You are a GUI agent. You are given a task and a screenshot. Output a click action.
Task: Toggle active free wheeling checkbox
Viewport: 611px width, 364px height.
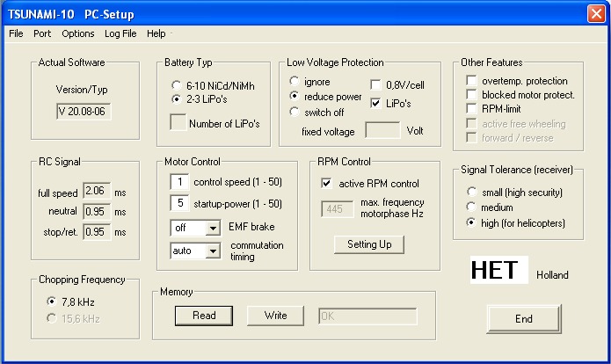point(471,124)
